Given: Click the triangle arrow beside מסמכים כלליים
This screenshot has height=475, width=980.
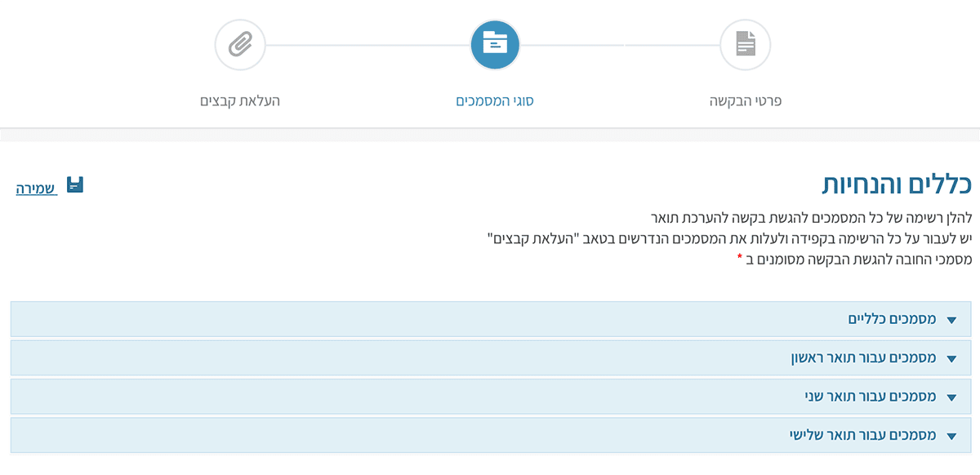Looking at the screenshot, I should [951, 320].
